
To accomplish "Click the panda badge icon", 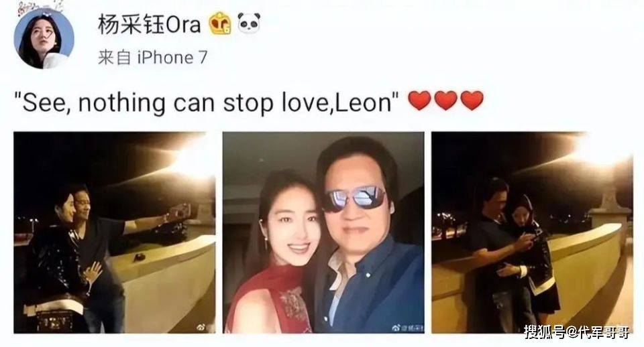I will pyautogui.click(x=250, y=23).
